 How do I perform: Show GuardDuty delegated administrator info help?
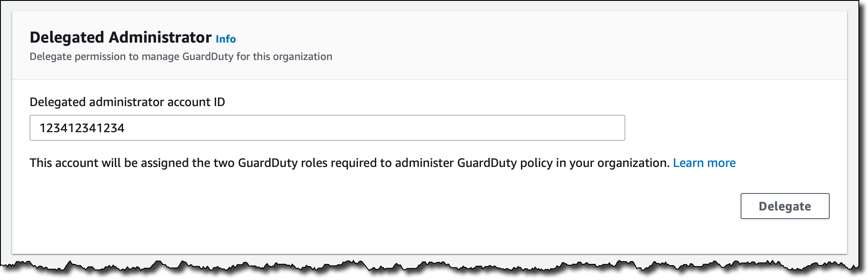[x=226, y=39]
